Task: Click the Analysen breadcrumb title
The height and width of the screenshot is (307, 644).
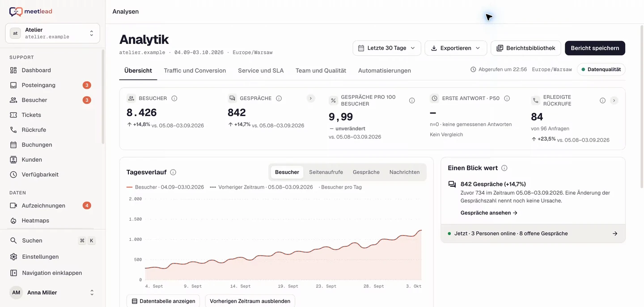Action: point(126,12)
